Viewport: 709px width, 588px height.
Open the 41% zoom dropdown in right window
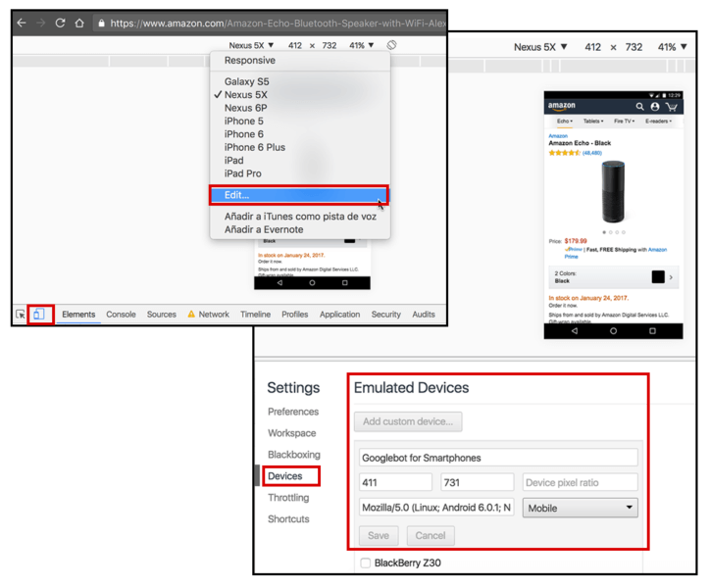[673, 47]
